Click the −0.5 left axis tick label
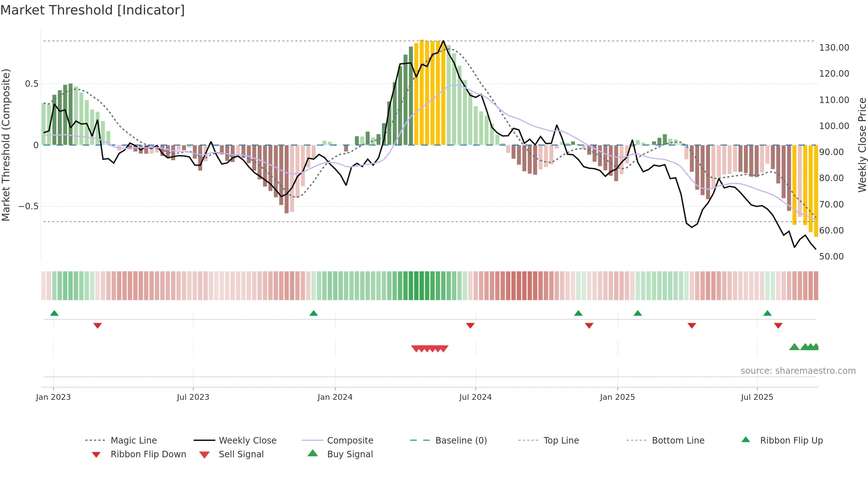Image resolution: width=868 pixels, height=488 pixels. tap(29, 206)
